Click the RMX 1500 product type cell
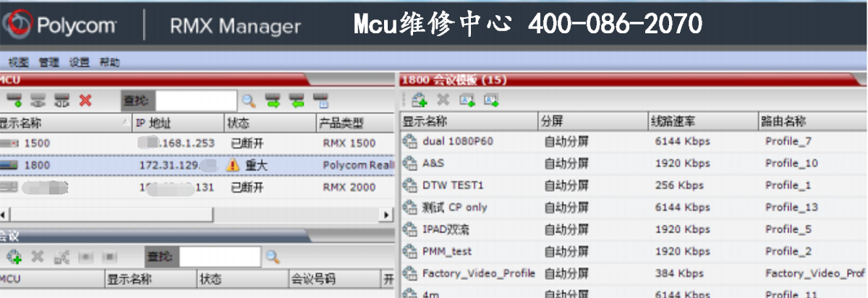The image size is (868, 298). [x=349, y=143]
